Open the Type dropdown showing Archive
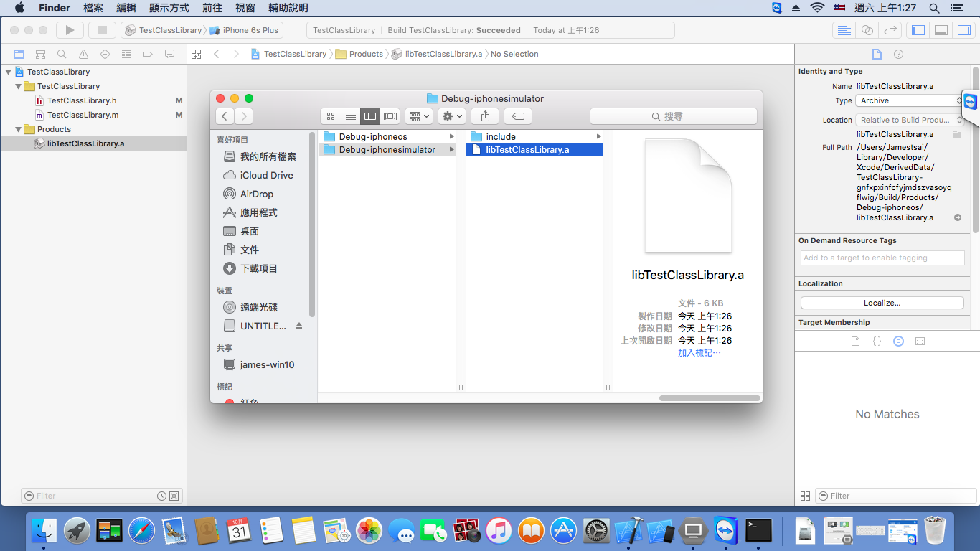The image size is (980, 551). (x=909, y=100)
